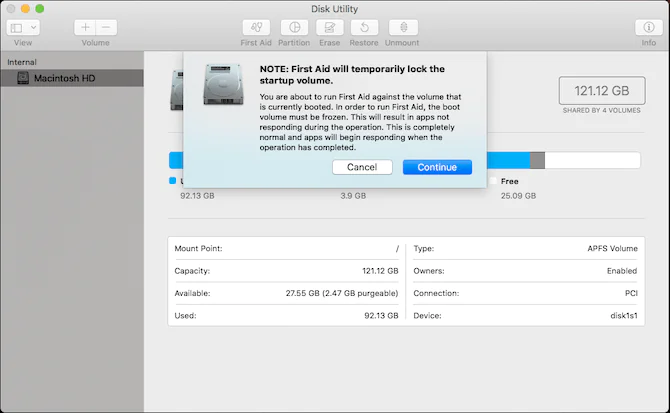670x413 pixels.
Task: Remove volume with minus button
Action: tap(107, 27)
